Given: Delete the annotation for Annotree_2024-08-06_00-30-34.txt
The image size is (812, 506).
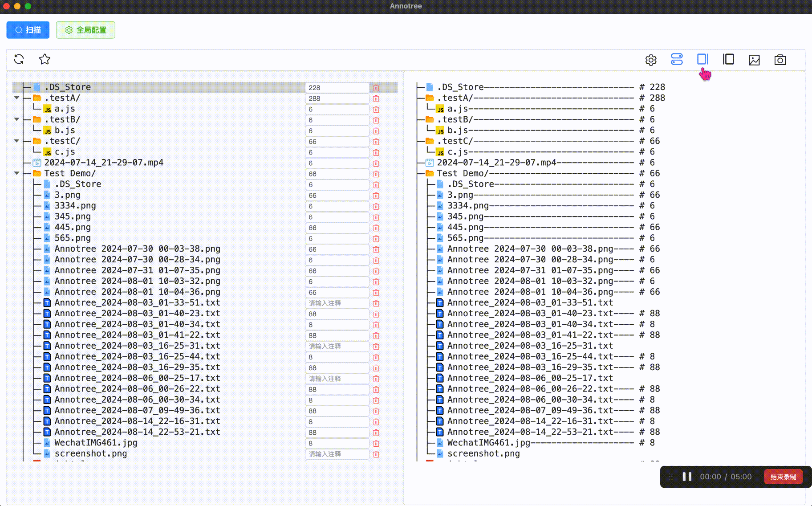Looking at the screenshot, I should (x=376, y=400).
